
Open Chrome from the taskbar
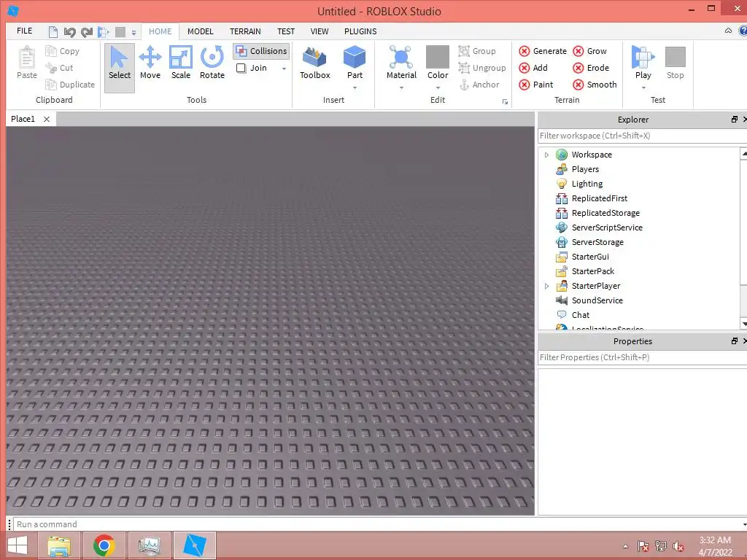(104, 545)
